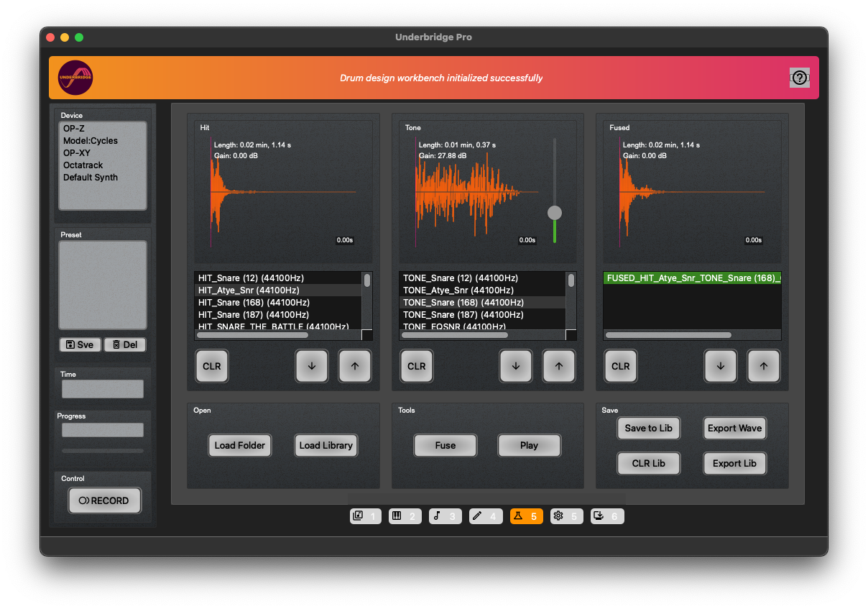Switch to the piano keys tab
The width and height of the screenshot is (868, 609).
pyautogui.click(x=405, y=516)
